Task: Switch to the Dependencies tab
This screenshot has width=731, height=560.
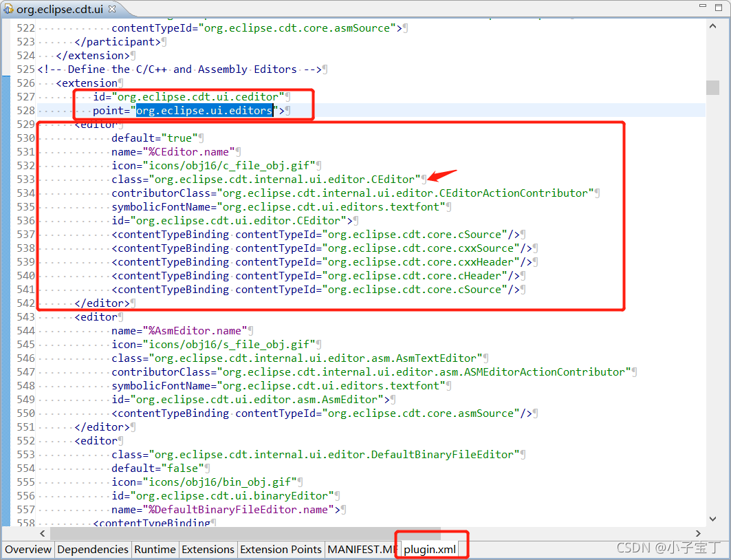Action: point(93,549)
